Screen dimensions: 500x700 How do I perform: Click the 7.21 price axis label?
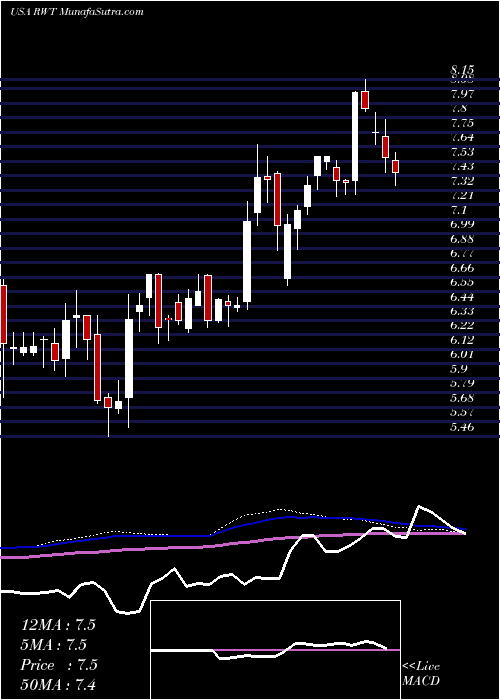click(462, 196)
